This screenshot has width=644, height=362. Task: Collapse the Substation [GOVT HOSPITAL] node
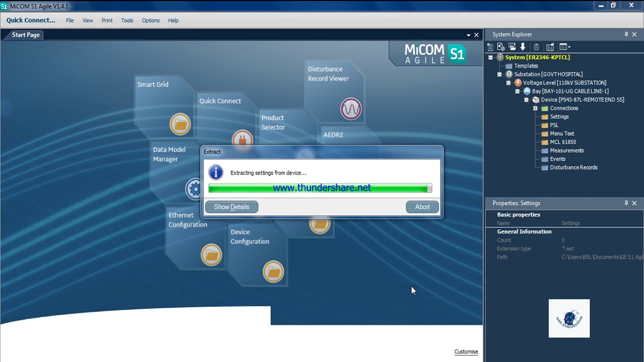click(500, 74)
